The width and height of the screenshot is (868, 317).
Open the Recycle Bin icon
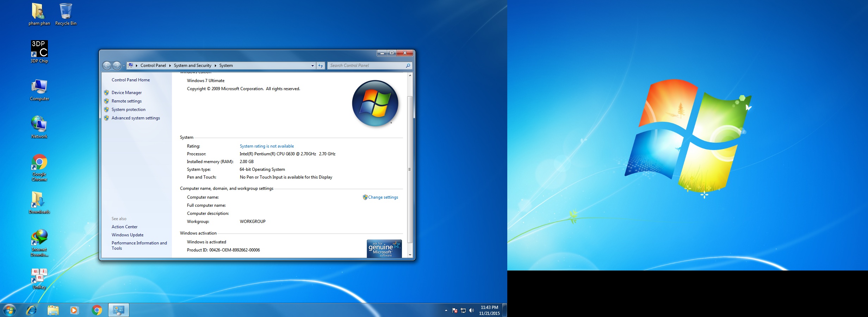[x=66, y=12]
